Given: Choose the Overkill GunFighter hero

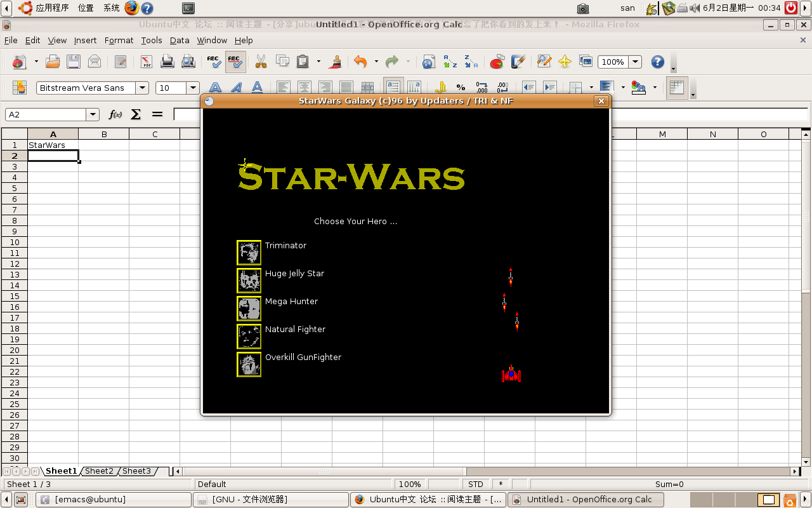Looking at the screenshot, I should click(x=249, y=364).
